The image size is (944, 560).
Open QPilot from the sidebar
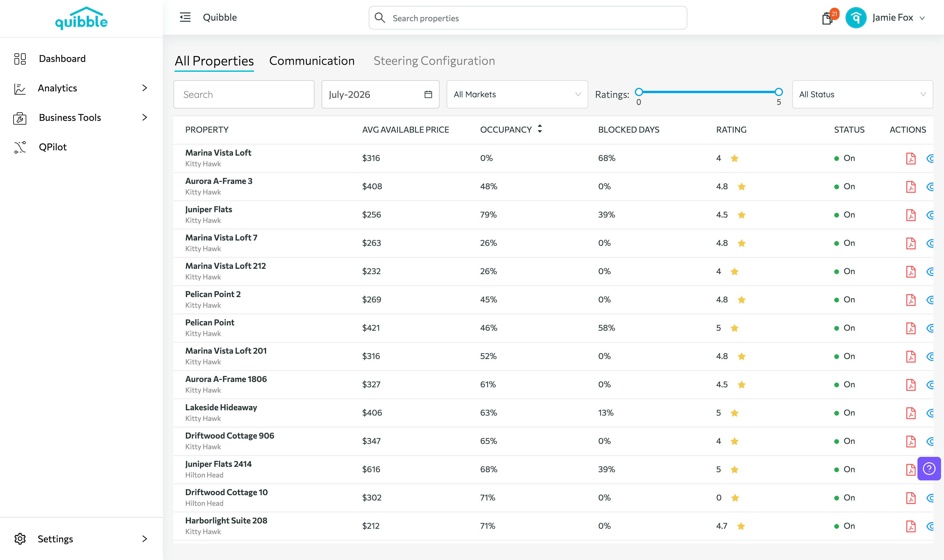(x=53, y=147)
